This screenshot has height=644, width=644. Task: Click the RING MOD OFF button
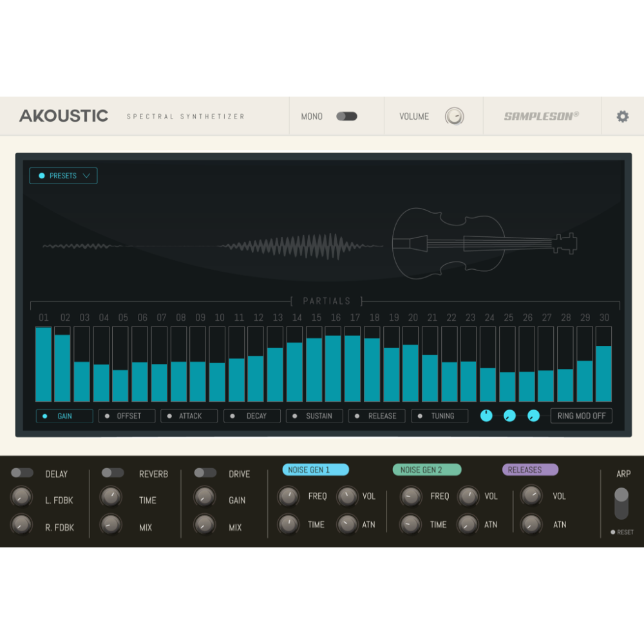(x=581, y=416)
